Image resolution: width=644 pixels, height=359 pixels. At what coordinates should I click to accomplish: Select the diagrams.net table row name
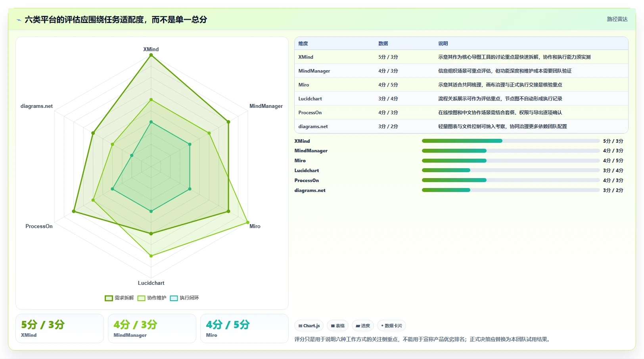pyautogui.click(x=313, y=127)
